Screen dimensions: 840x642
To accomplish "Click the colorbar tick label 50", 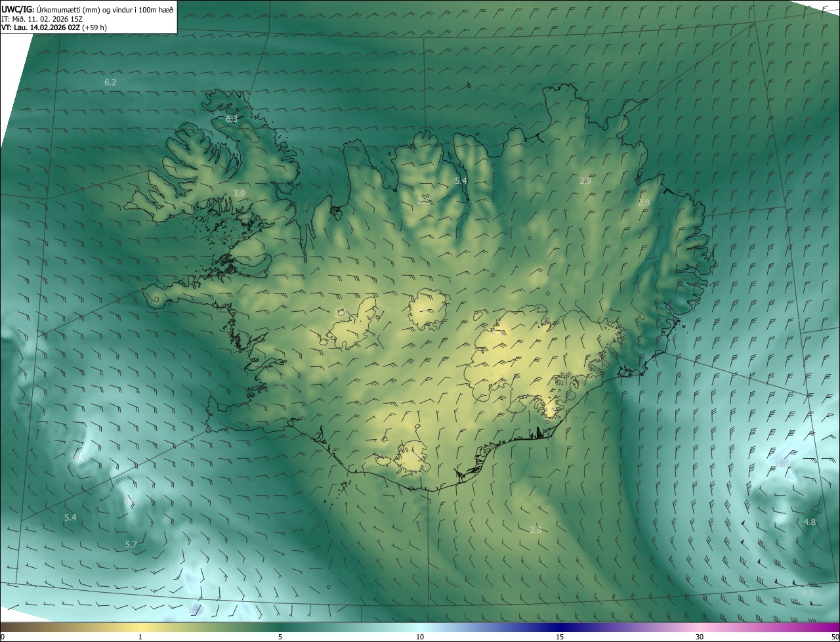I will 835,637.
